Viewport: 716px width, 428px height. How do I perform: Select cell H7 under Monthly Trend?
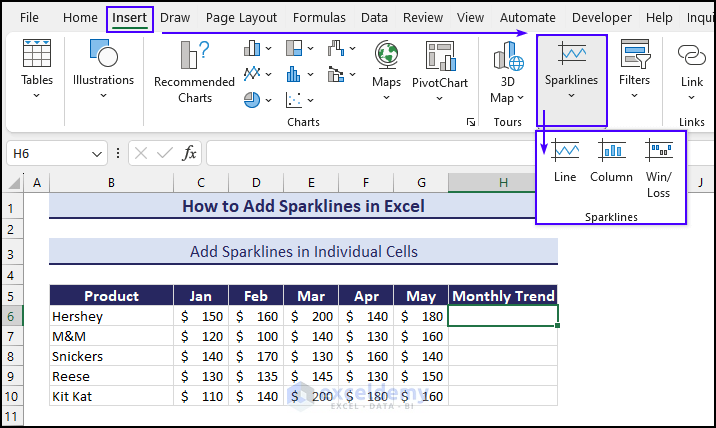[x=503, y=336]
